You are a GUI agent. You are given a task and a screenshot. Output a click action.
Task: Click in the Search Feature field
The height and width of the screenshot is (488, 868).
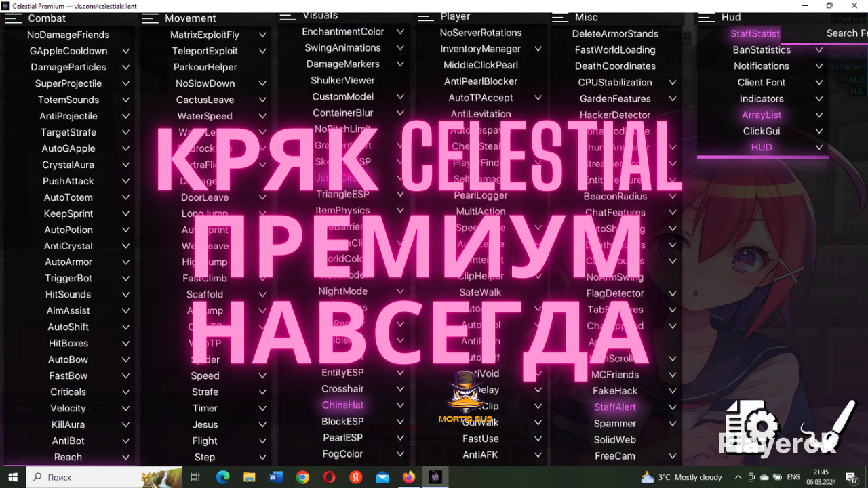[845, 33]
